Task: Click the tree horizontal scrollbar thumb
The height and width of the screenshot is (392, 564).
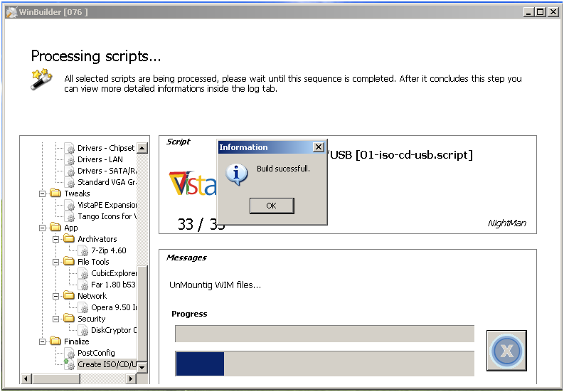Action: 55,378
